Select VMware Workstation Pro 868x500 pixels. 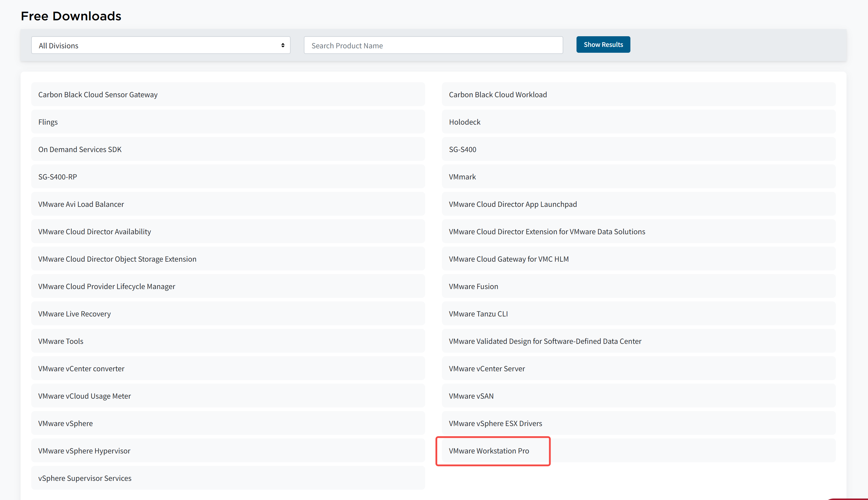click(x=638, y=451)
